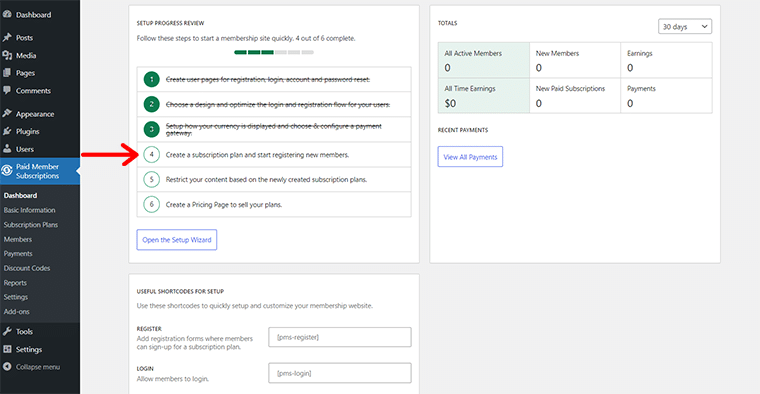Open Subscription Plans submenu
The image size is (760, 394).
coord(31,224)
